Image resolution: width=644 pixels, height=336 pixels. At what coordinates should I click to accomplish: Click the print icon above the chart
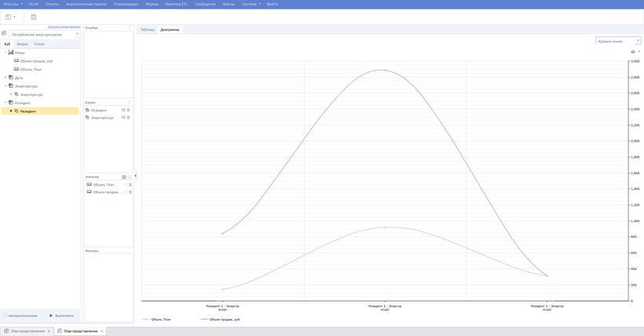(633, 52)
